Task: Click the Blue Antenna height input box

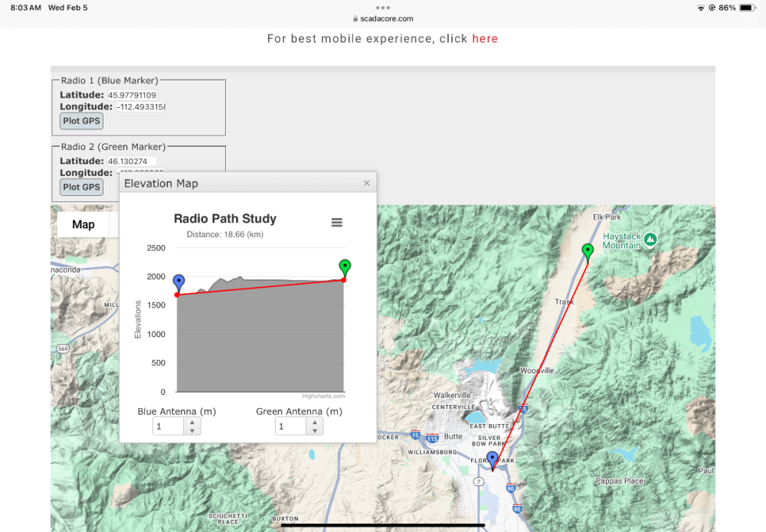Action: pos(168,426)
